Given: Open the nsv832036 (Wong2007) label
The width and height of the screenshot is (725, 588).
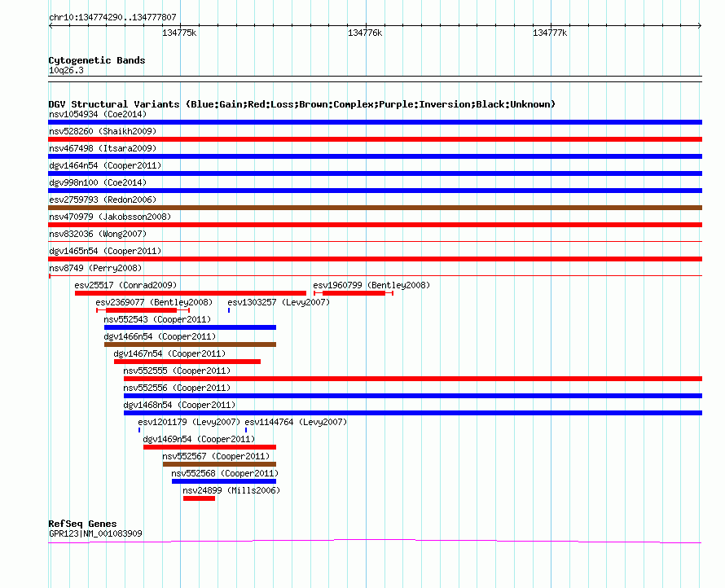Looking at the screenshot, I should [x=98, y=234].
